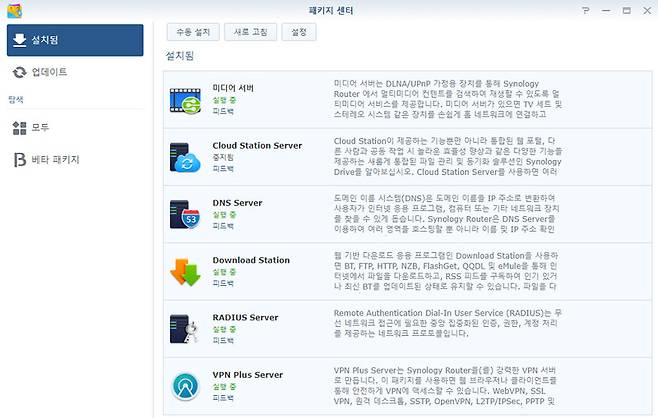The image size is (658, 418).
Task: Click the DNS Server shield icon
Action: [185, 214]
